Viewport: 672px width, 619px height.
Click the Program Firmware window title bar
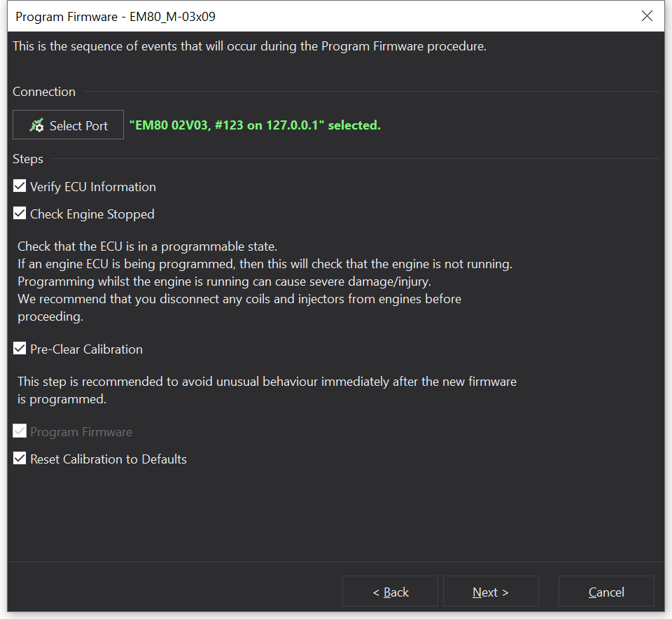tap(280, 16)
